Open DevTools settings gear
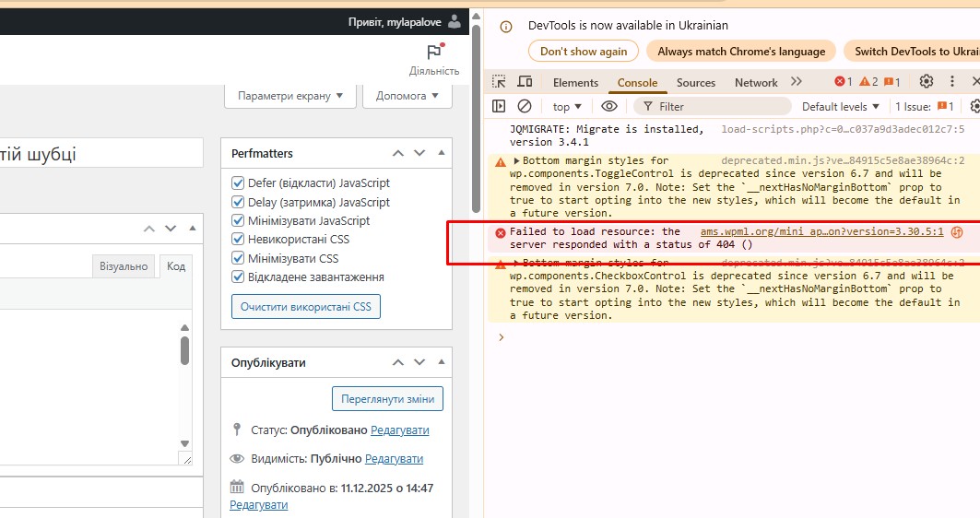This screenshot has height=518, width=980. (927, 81)
